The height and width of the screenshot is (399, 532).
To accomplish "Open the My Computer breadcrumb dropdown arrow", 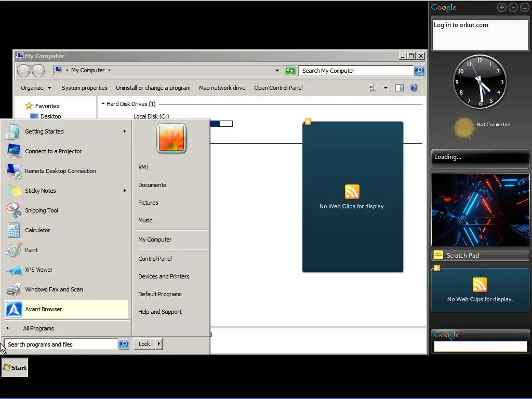I will (109, 70).
